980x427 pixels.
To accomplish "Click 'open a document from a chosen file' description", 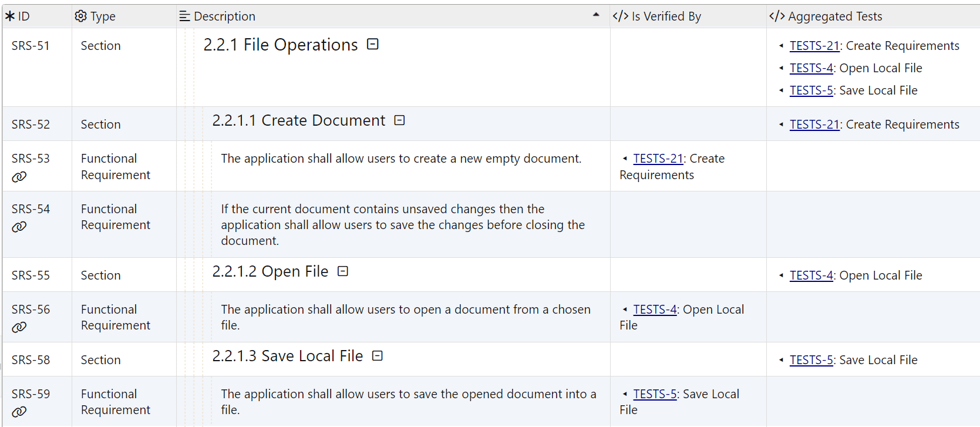I will pyautogui.click(x=406, y=317).
